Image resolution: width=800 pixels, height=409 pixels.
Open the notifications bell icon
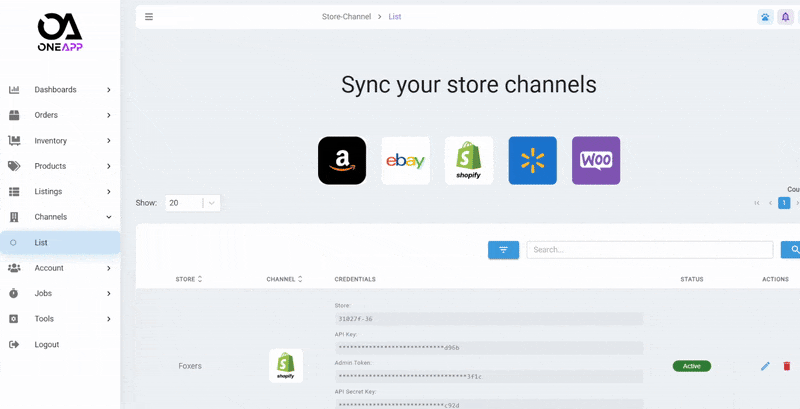(786, 17)
